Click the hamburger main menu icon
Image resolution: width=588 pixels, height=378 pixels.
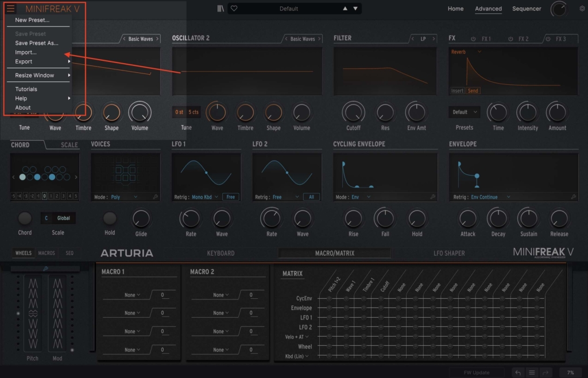click(11, 9)
